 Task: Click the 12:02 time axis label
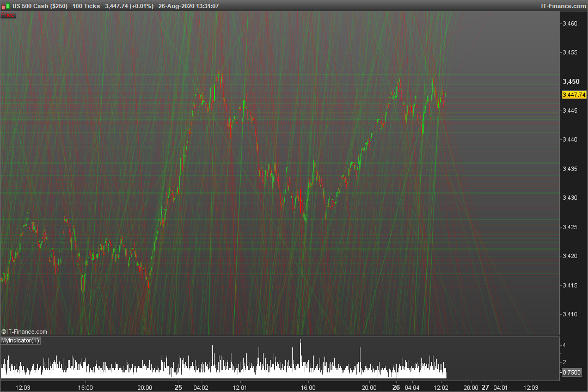click(x=440, y=388)
